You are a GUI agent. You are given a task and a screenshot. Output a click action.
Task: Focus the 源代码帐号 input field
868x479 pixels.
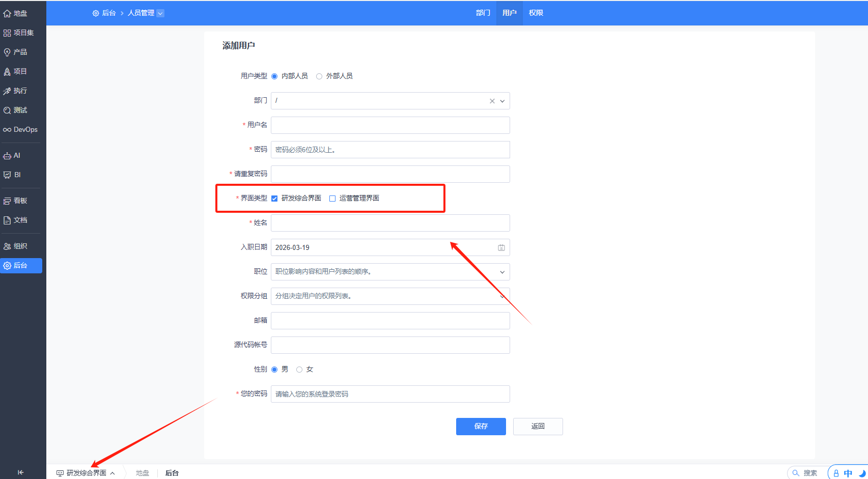[x=390, y=345]
